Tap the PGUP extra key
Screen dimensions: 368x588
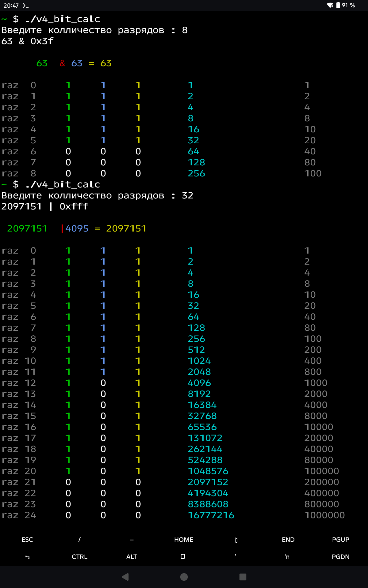tap(341, 540)
